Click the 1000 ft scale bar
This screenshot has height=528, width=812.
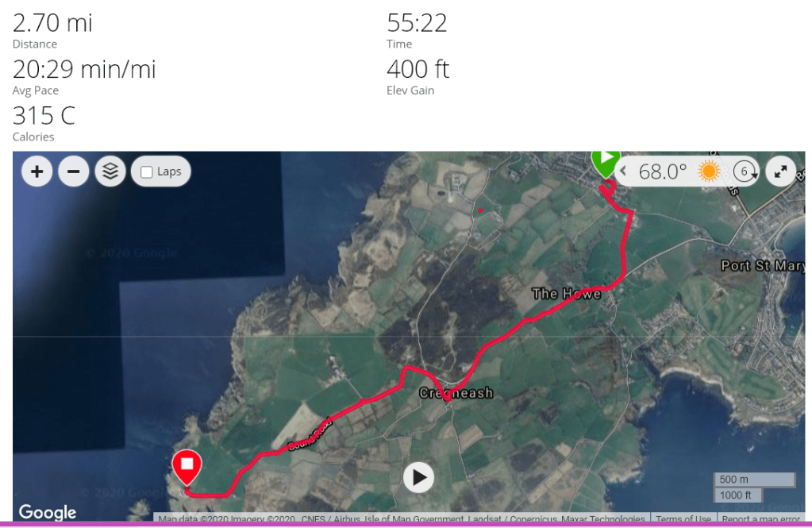[737, 495]
